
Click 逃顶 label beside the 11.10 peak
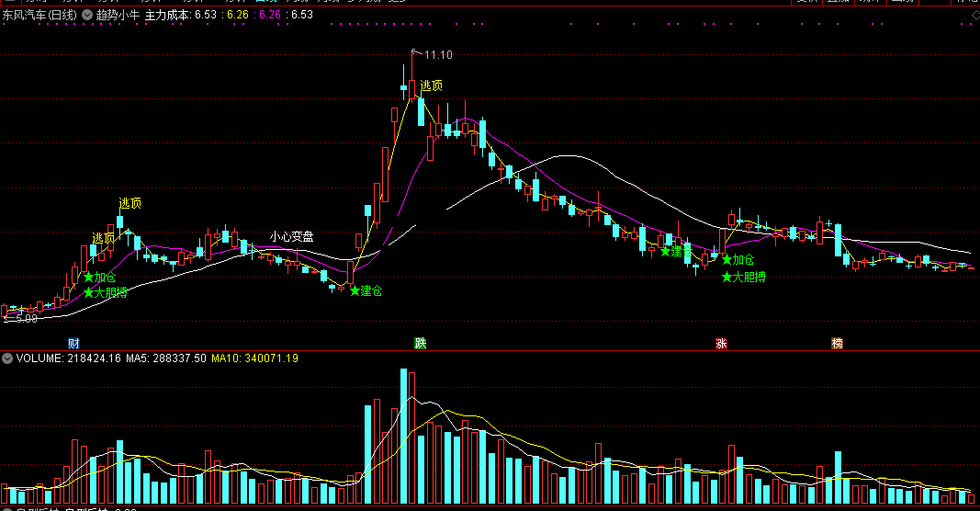(432, 85)
